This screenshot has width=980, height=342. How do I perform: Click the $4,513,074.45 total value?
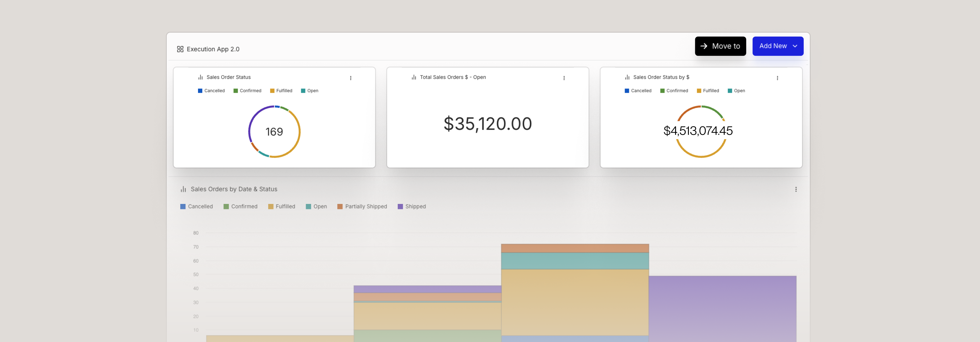click(x=698, y=131)
